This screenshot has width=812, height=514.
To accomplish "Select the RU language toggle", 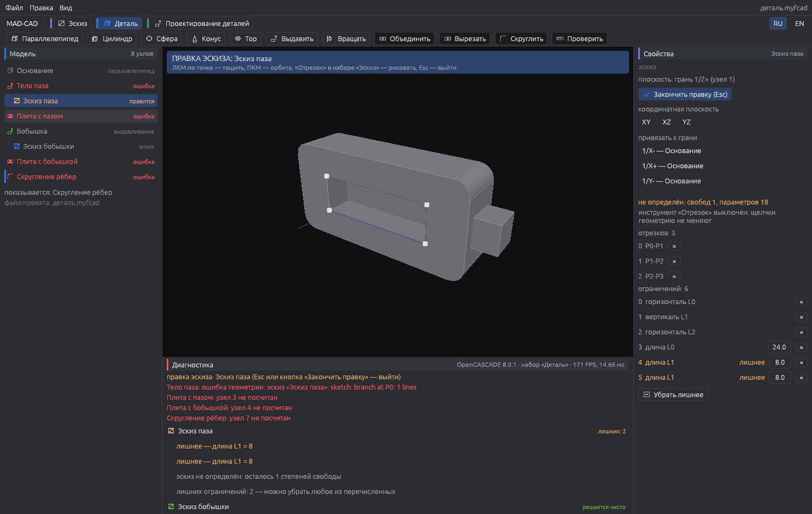I will (778, 23).
